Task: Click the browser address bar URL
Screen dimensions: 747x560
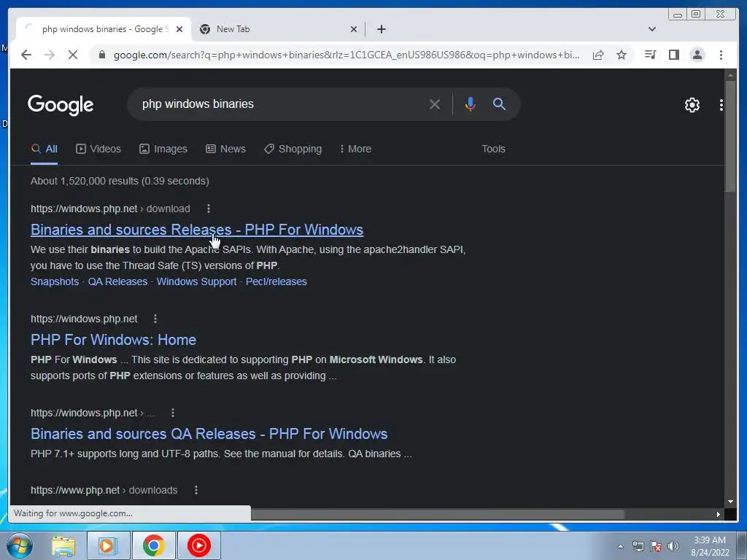Action: 347,55
